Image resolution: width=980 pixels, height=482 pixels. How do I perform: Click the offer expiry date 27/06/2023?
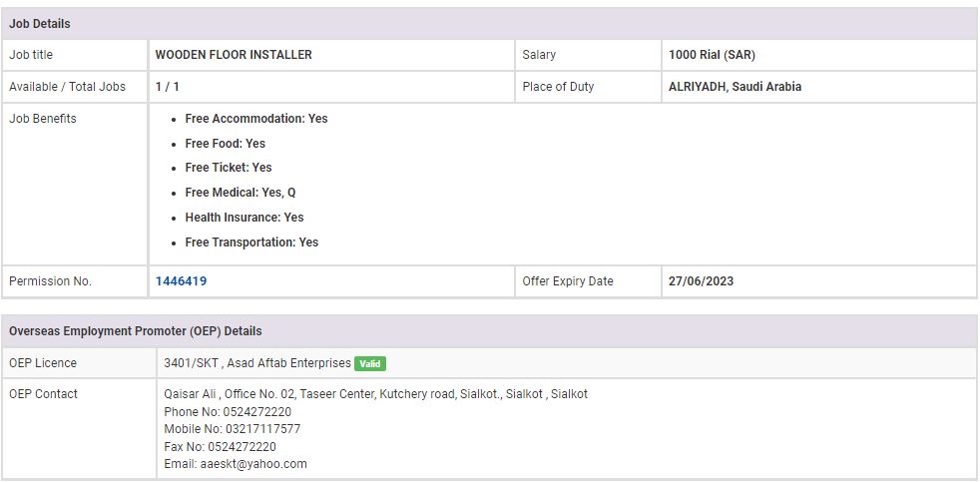(701, 281)
